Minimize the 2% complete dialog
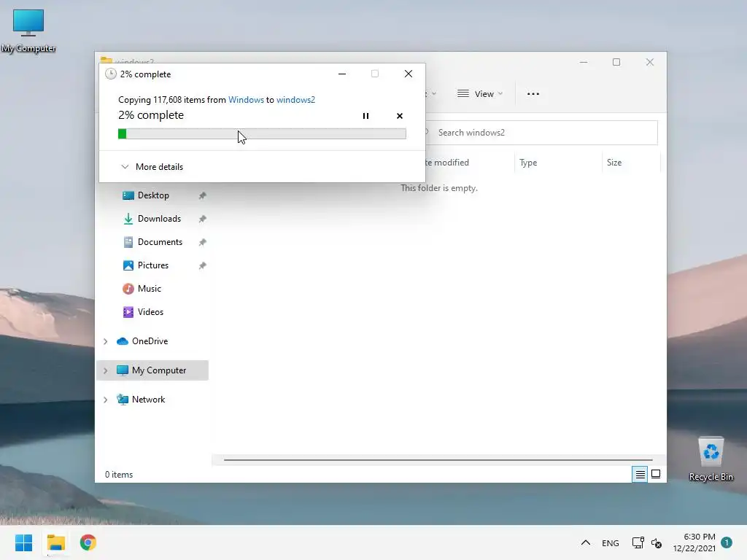Viewport: 747px width, 560px height. pos(342,74)
